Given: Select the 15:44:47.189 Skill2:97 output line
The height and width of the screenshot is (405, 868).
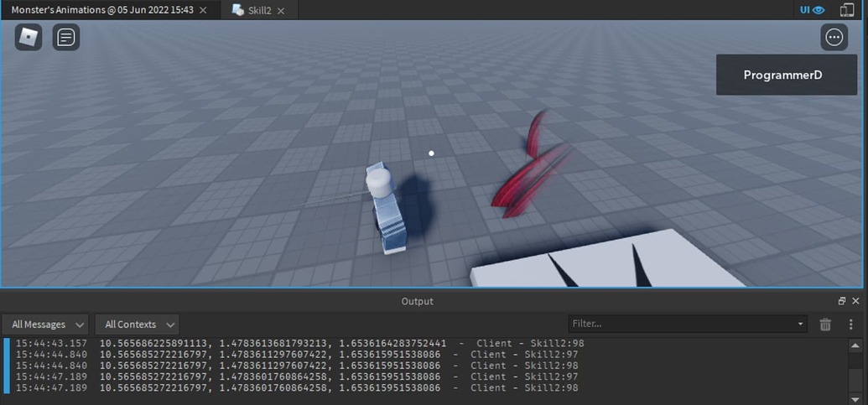Looking at the screenshot, I should click(297, 376).
